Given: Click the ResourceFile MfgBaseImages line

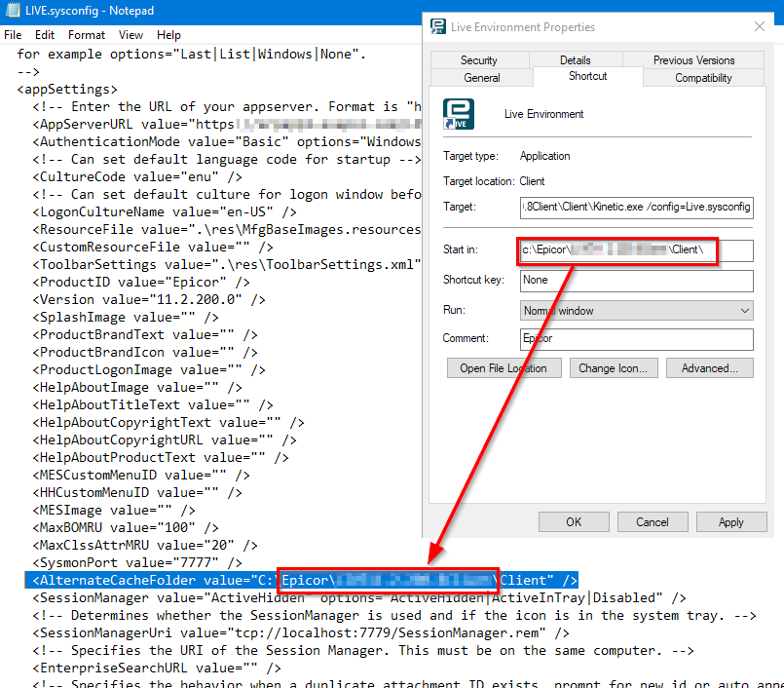Looking at the screenshot, I should 227,229.
